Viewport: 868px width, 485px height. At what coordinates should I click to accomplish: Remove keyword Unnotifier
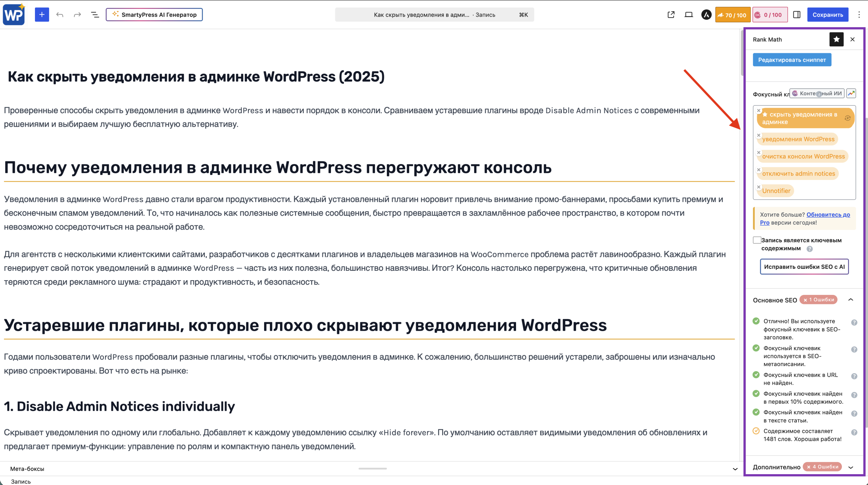click(759, 187)
